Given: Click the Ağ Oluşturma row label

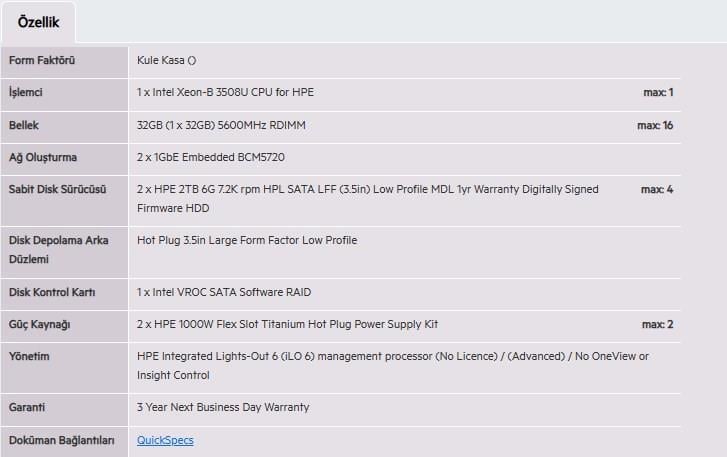Looking at the screenshot, I should [43, 158].
